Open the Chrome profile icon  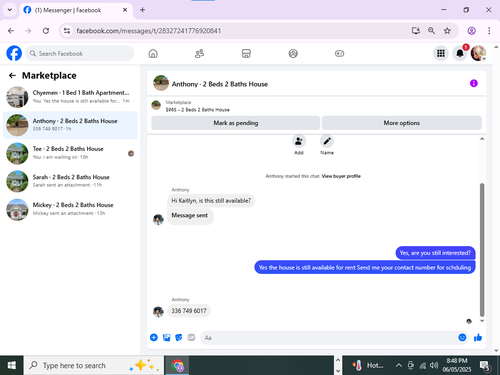click(x=471, y=31)
